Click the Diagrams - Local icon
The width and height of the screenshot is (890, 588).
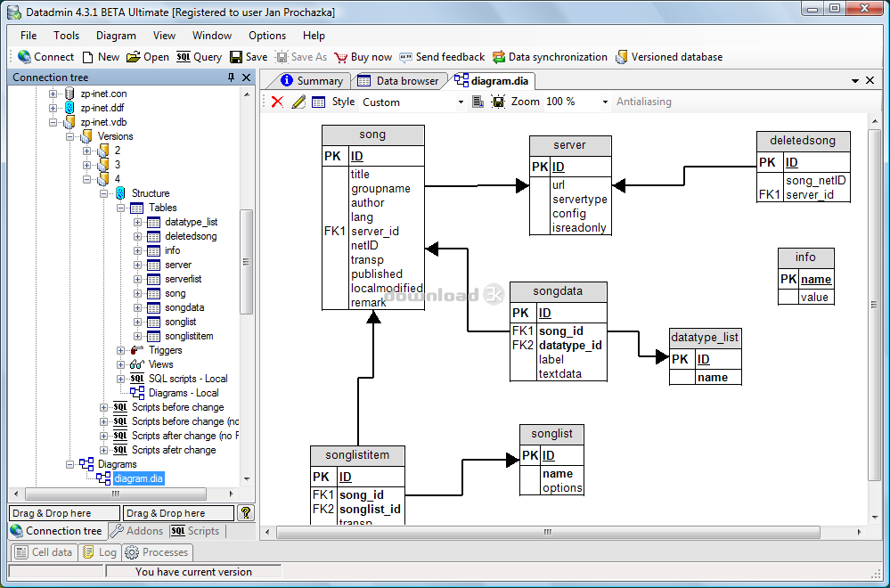coord(137,393)
